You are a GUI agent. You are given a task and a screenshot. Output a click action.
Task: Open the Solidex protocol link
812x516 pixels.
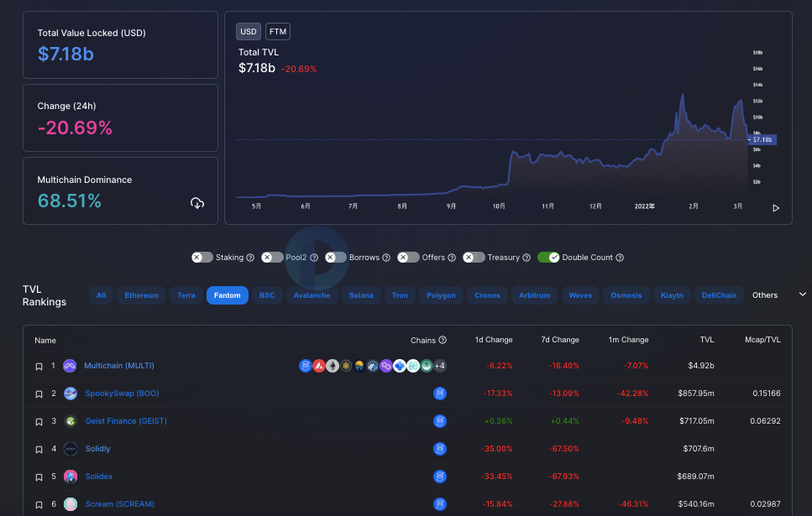coord(99,477)
